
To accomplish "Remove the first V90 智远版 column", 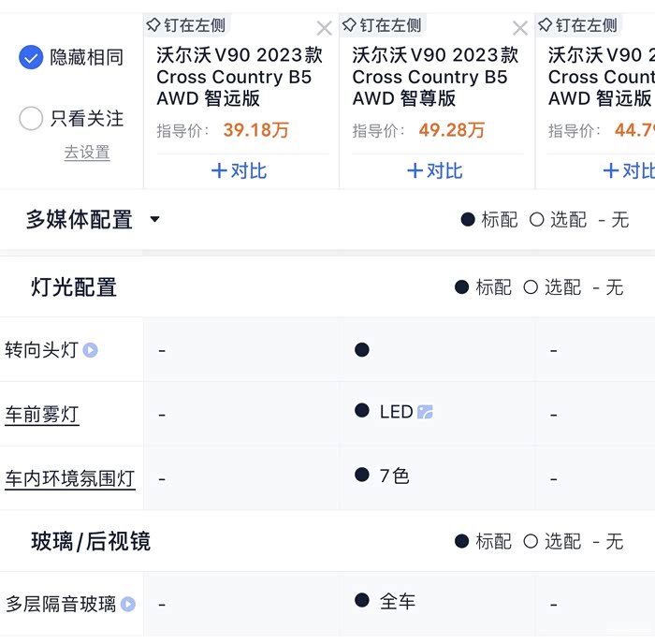I will 324,28.
